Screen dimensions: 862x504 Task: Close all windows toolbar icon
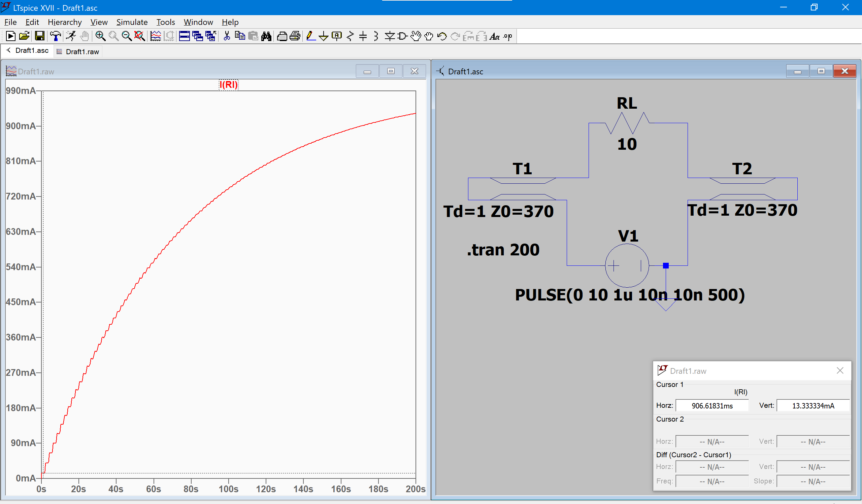pos(211,36)
